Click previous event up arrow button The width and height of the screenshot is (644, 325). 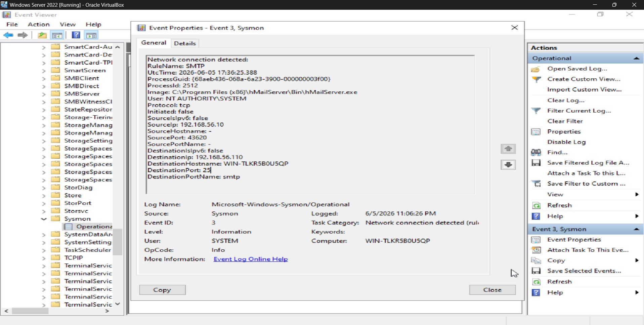click(508, 149)
